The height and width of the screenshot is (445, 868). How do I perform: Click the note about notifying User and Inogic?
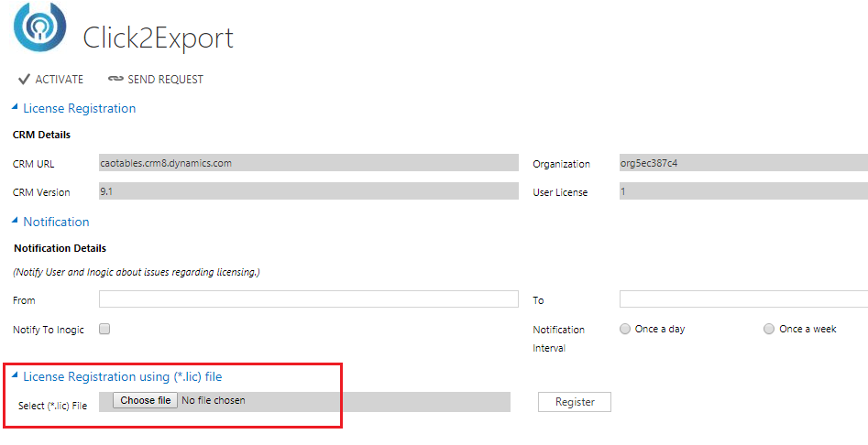pos(137,273)
